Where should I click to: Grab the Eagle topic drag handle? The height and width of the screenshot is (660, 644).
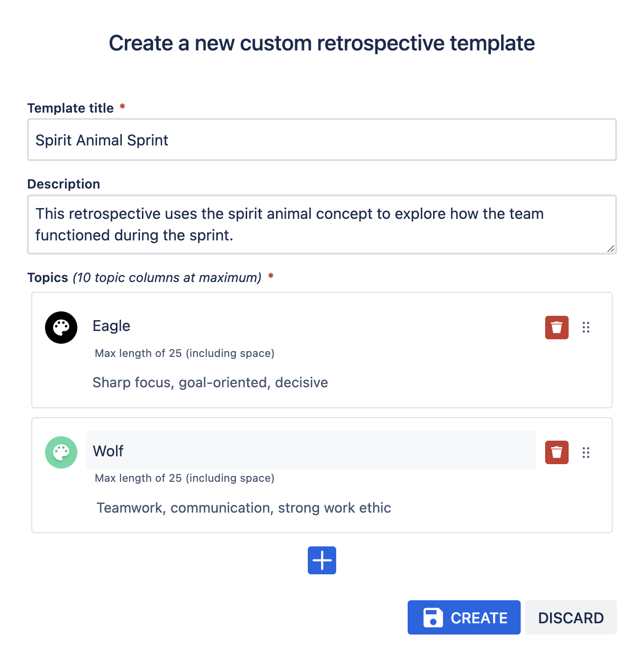tap(586, 328)
